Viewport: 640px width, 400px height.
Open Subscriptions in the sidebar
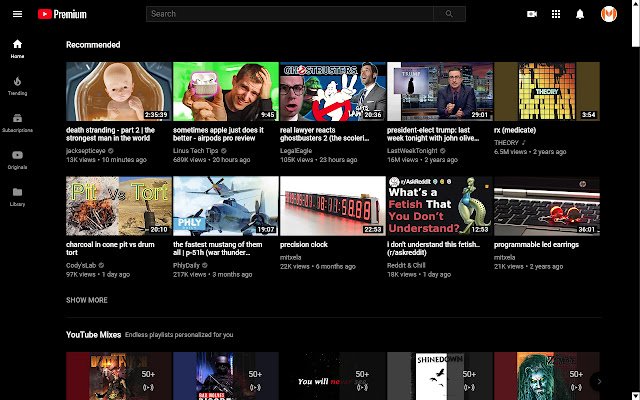17,123
